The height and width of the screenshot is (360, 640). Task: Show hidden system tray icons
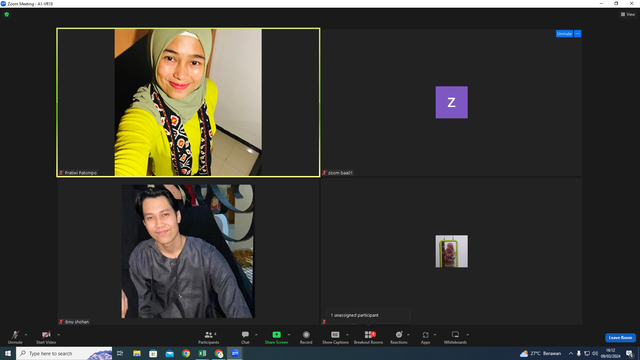click(x=571, y=353)
